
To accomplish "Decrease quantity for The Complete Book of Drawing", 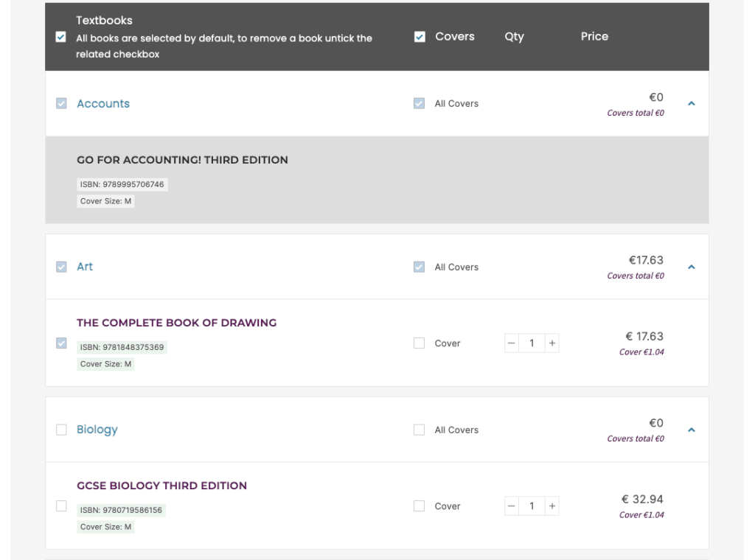I will click(512, 343).
